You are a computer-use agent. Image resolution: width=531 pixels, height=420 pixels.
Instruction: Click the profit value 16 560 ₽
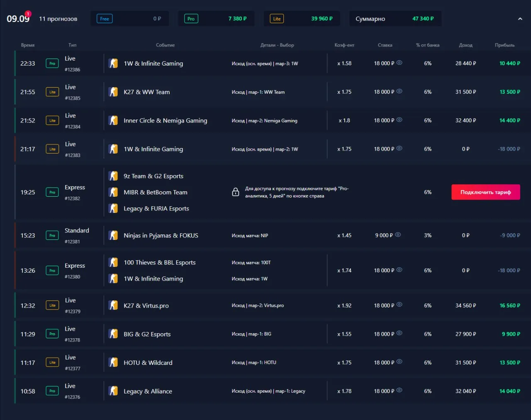click(x=510, y=305)
